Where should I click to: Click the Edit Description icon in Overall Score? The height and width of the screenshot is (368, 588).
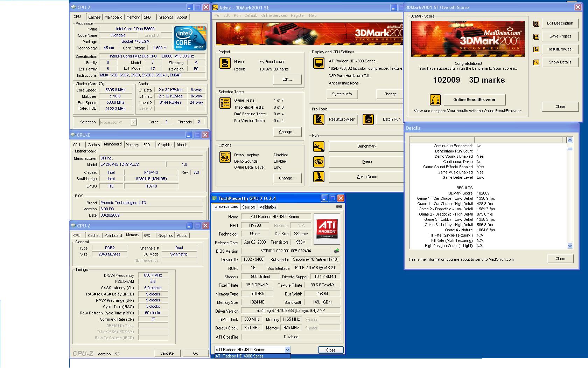point(536,24)
